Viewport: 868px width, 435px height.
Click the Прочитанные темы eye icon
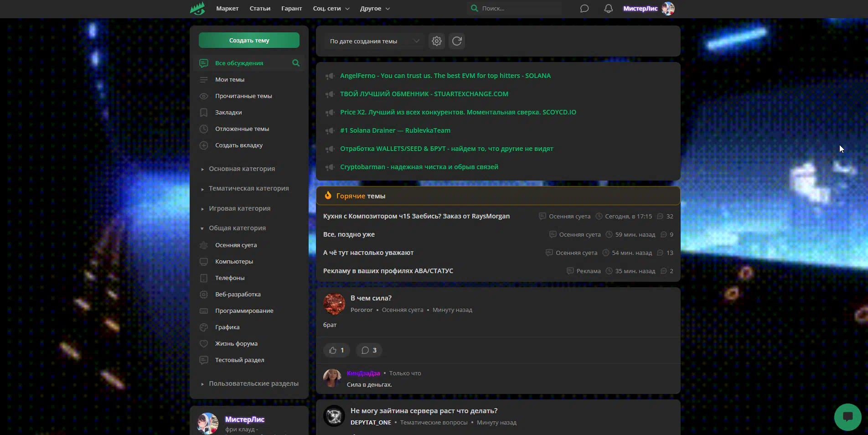(204, 96)
